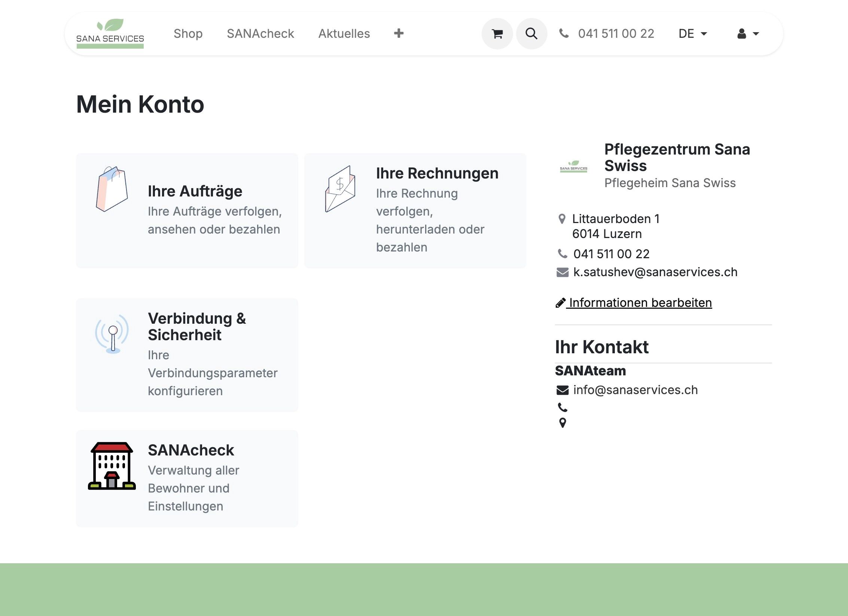Viewport: 848px width, 616px height.
Task: Click the phone icon in header
Action: click(564, 34)
